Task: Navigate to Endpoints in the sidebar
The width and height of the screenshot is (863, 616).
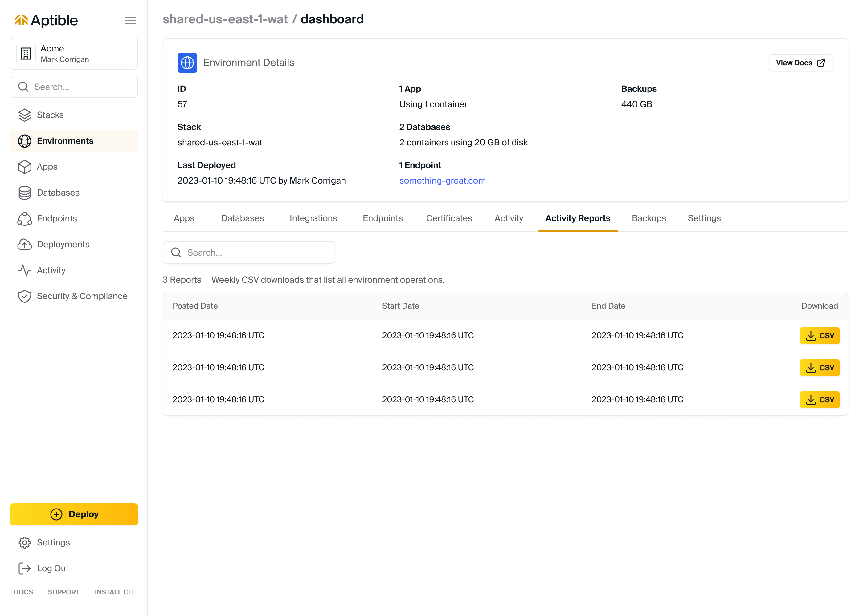Action: click(x=56, y=218)
